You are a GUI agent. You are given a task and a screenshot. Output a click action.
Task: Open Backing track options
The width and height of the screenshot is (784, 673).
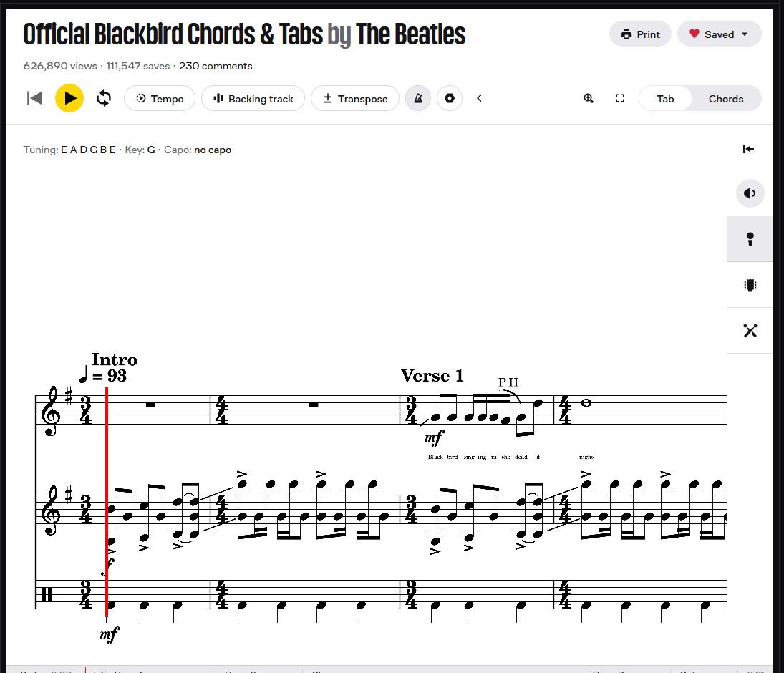coord(253,99)
